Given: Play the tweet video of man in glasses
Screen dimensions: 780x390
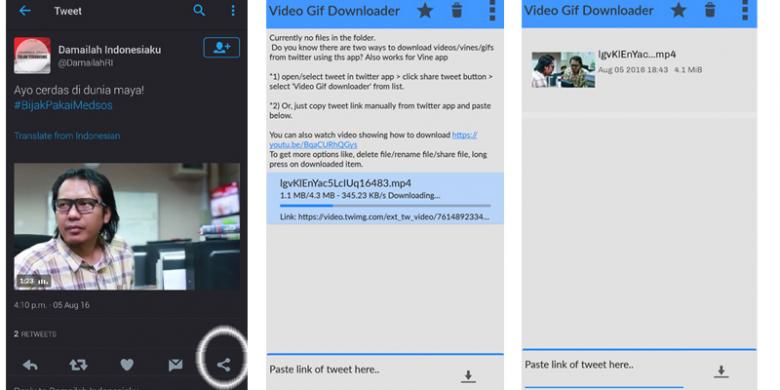Looking at the screenshot, I should tap(127, 227).
